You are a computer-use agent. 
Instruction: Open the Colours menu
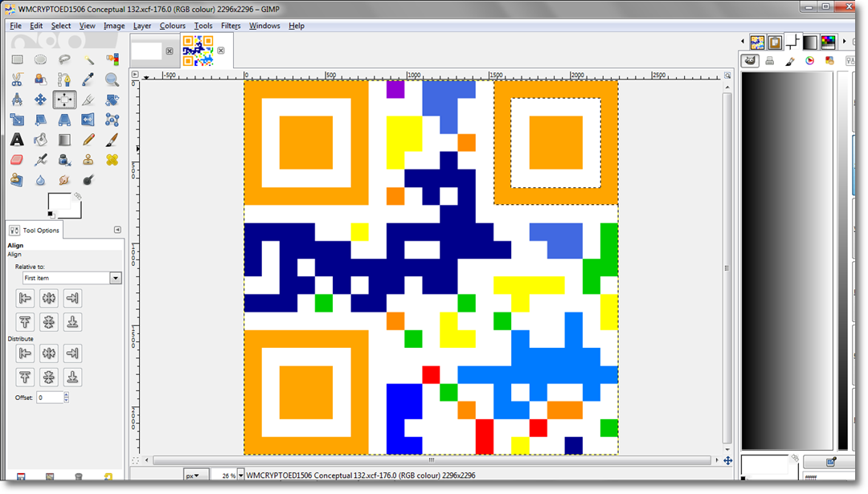(x=172, y=26)
